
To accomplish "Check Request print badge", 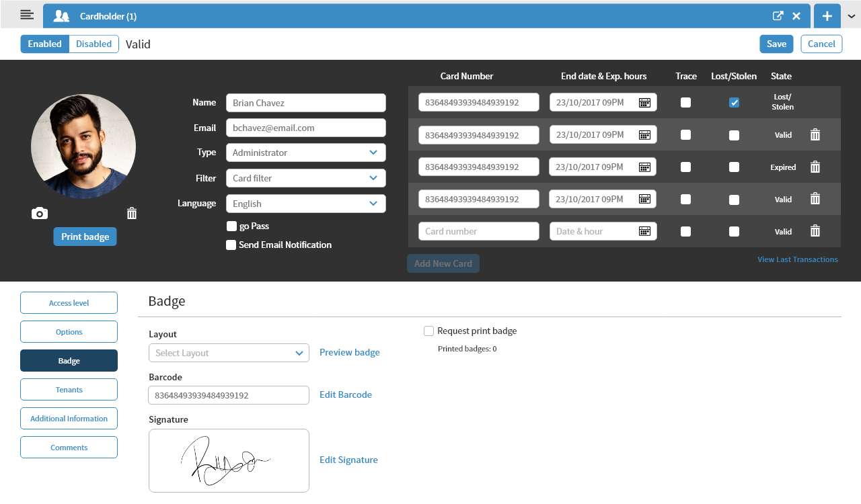I will coord(428,331).
